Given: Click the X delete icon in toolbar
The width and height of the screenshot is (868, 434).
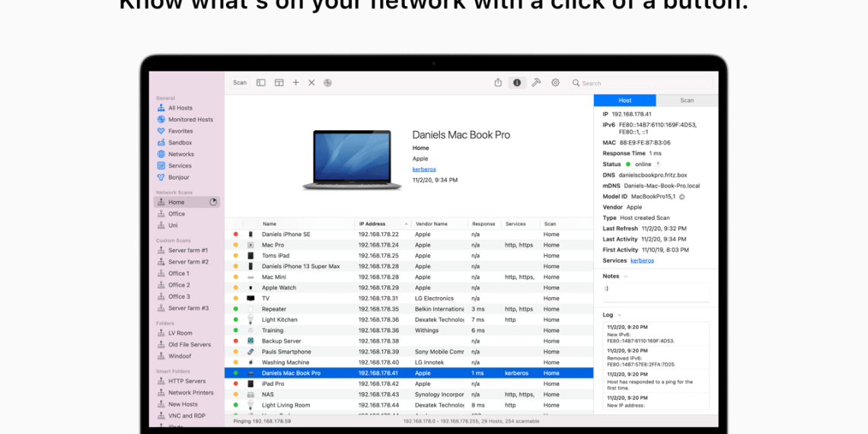Looking at the screenshot, I should (311, 83).
